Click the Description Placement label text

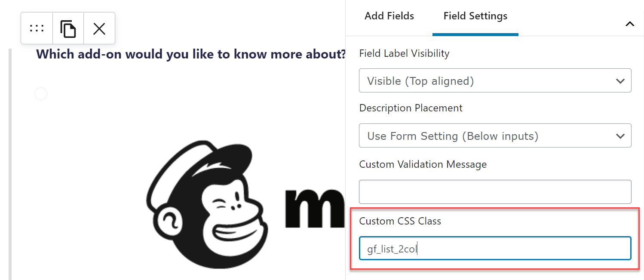pyautogui.click(x=411, y=108)
